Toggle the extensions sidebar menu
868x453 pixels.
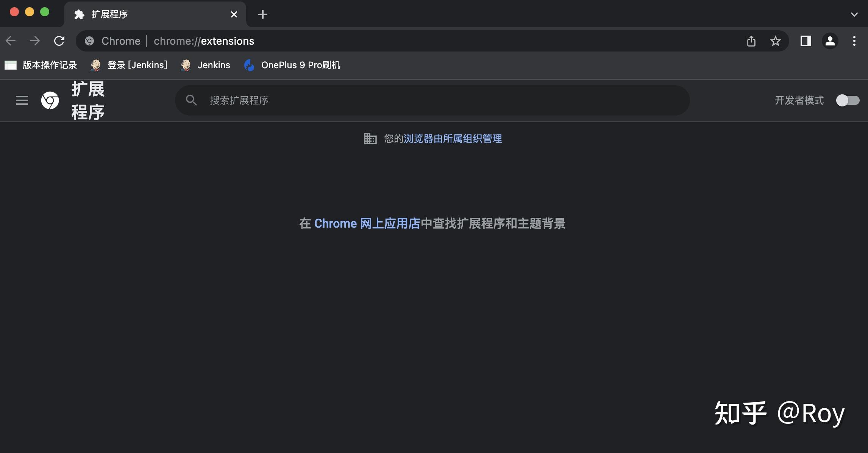tap(22, 100)
